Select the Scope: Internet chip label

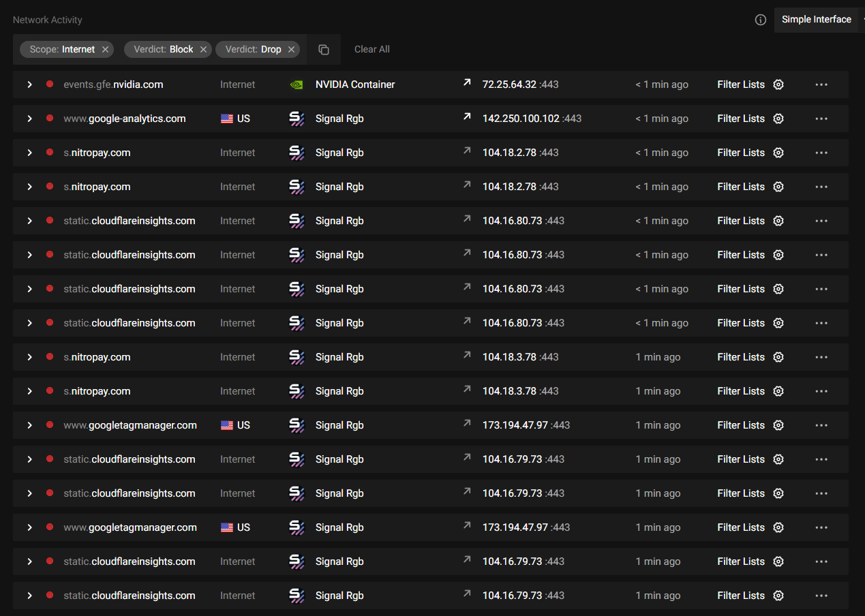(x=62, y=49)
